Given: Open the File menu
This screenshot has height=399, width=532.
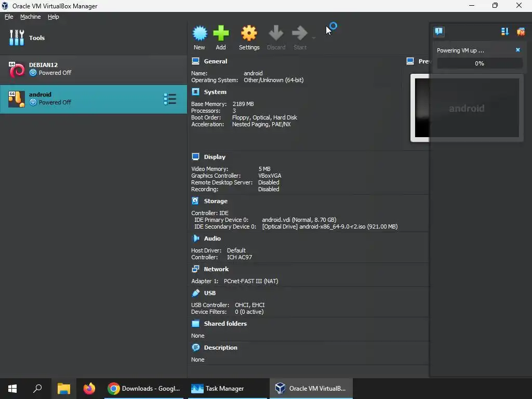Looking at the screenshot, I should (9, 17).
